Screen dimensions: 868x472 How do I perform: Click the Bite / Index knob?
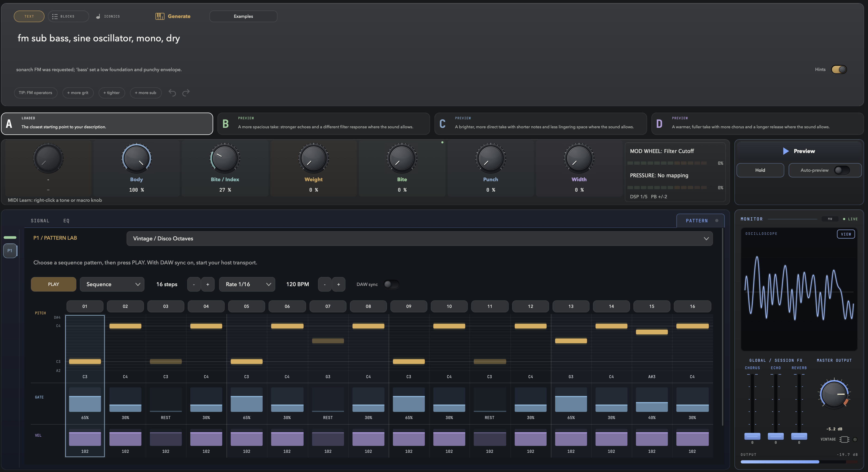click(225, 158)
